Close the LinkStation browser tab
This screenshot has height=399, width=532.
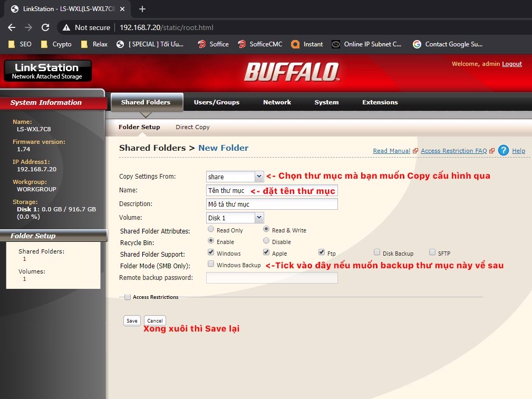pyautogui.click(x=122, y=9)
